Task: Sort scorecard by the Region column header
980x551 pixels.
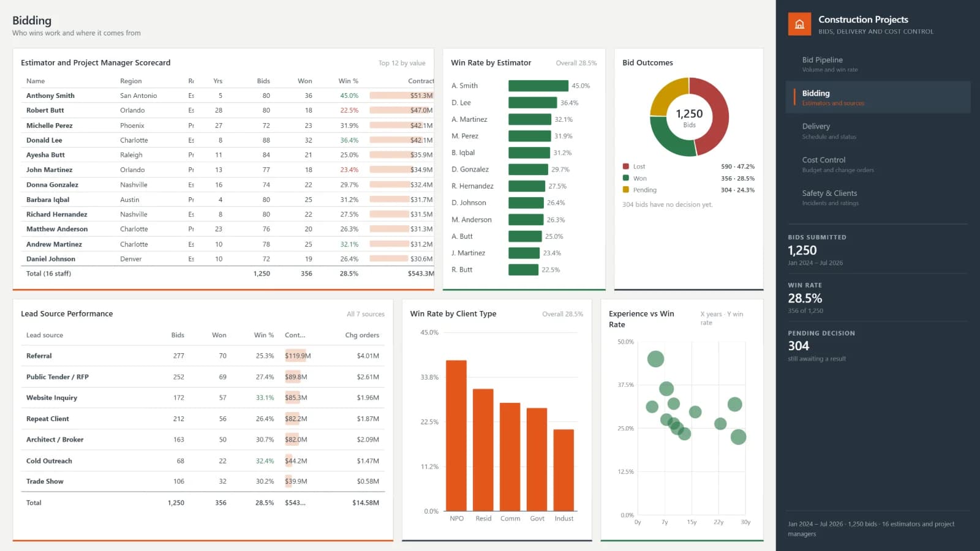Action: point(130,81)
